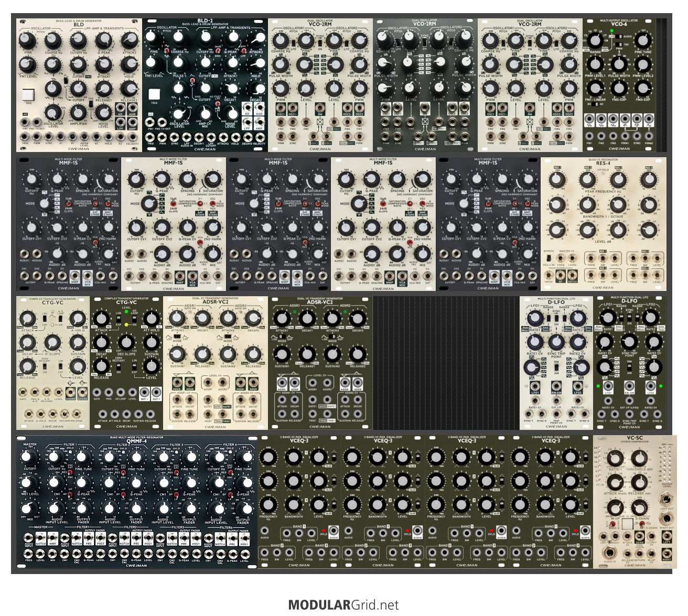Image resolution: width=688 pixels, height=616 pixels.
Task: Turn the WET LEVEL knob on QMMF-4
Action: tap(30, 482)
